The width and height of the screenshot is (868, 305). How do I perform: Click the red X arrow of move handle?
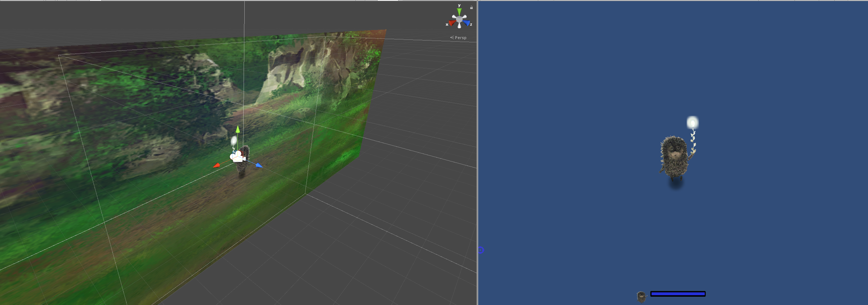[x=216, y=165]
